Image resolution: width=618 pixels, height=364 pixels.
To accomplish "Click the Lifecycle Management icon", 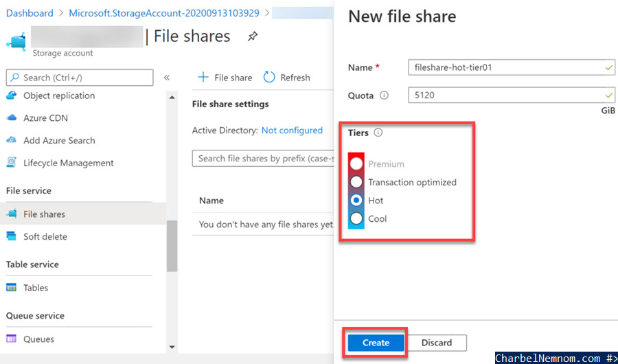I will (x=12, y=163).
